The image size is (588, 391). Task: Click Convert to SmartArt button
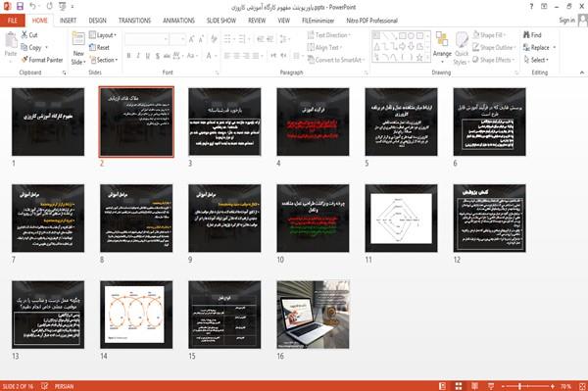pos(336,60)
